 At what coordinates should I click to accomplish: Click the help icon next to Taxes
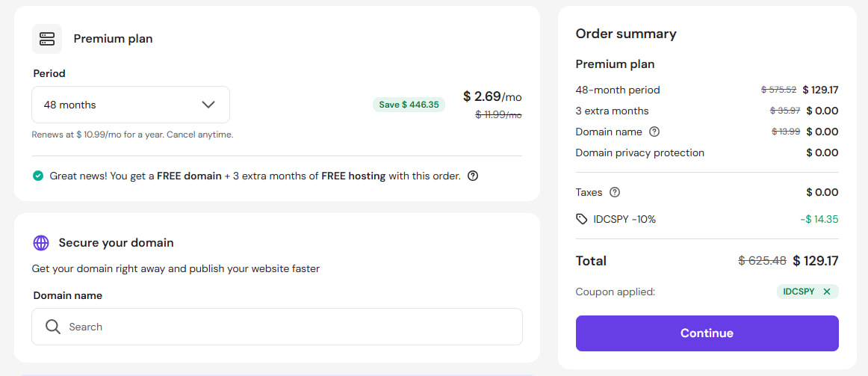(x=615, y=192)
